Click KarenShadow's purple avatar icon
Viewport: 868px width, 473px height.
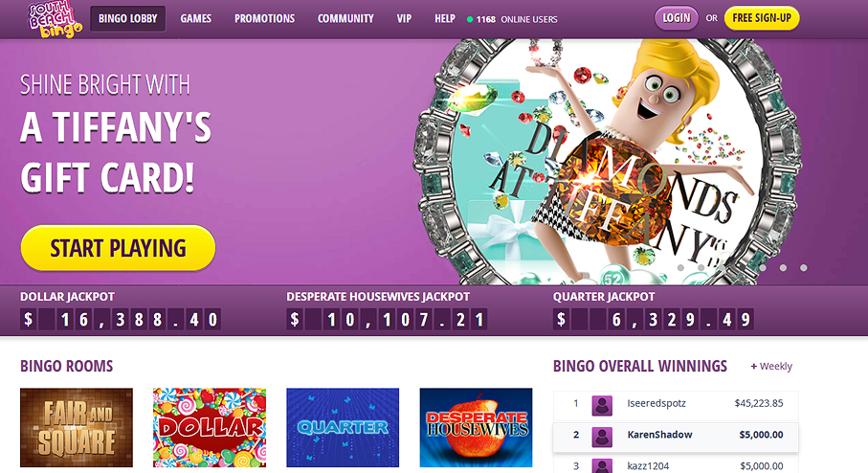pyautogui.click(x=602, y=437)
